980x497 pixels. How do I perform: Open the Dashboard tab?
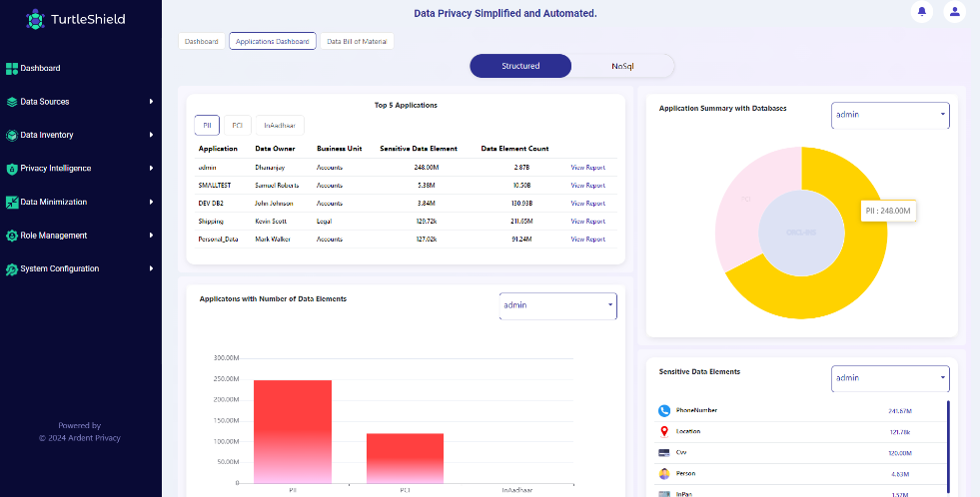(x=201, y=41)
